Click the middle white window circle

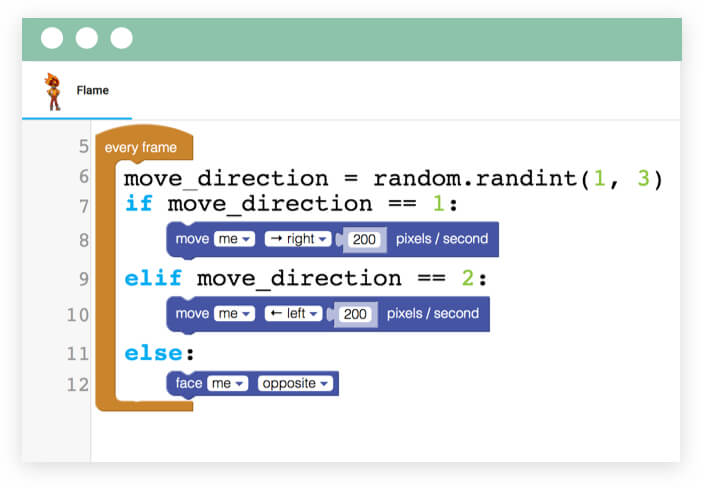(x=87, y=38)
